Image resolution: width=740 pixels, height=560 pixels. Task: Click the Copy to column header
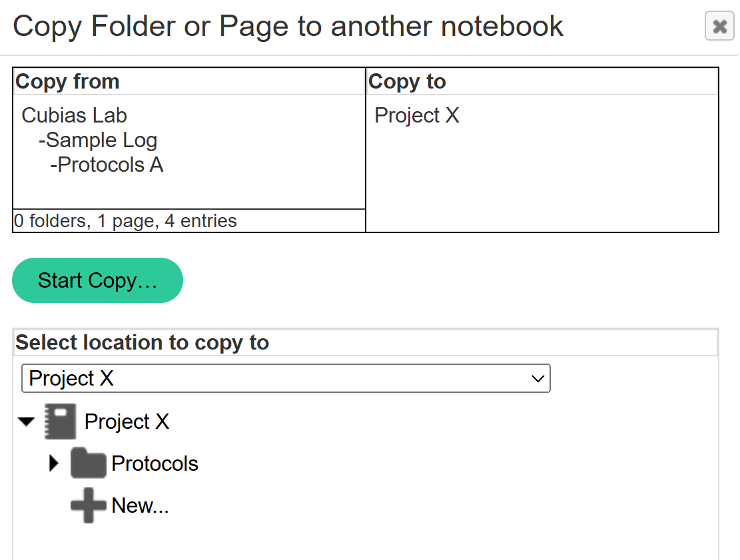click(x=407, y=81)
